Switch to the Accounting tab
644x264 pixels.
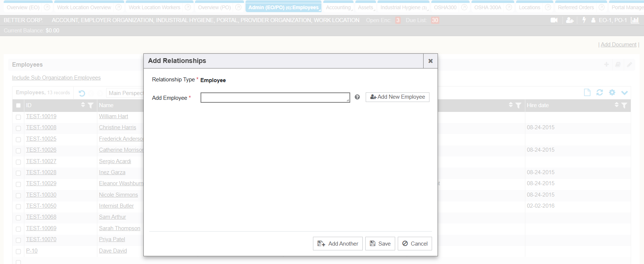[338, 7]
